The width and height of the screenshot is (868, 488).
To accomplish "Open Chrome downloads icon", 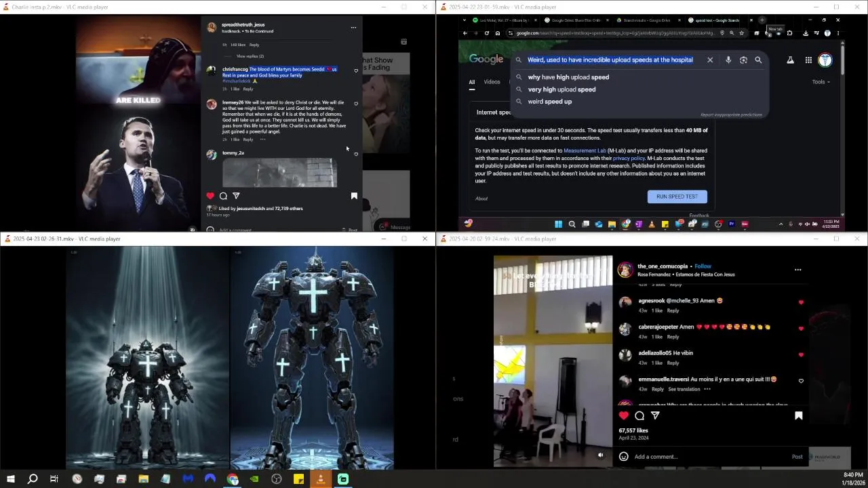I will click(x=806, y=33).
